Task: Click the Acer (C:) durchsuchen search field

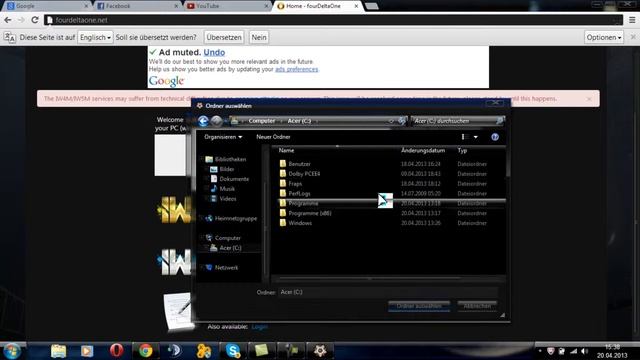Action: (458, 121)
